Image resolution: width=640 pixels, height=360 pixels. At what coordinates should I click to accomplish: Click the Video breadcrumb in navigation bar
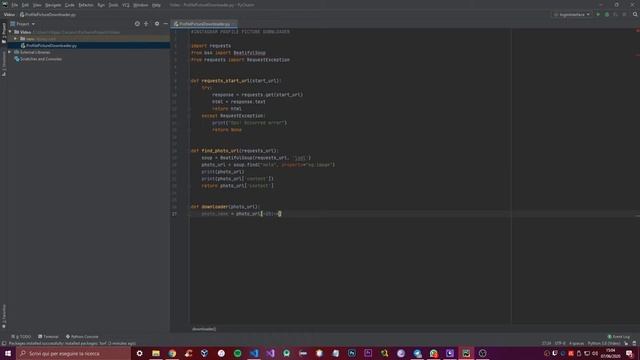click(9, 15)
